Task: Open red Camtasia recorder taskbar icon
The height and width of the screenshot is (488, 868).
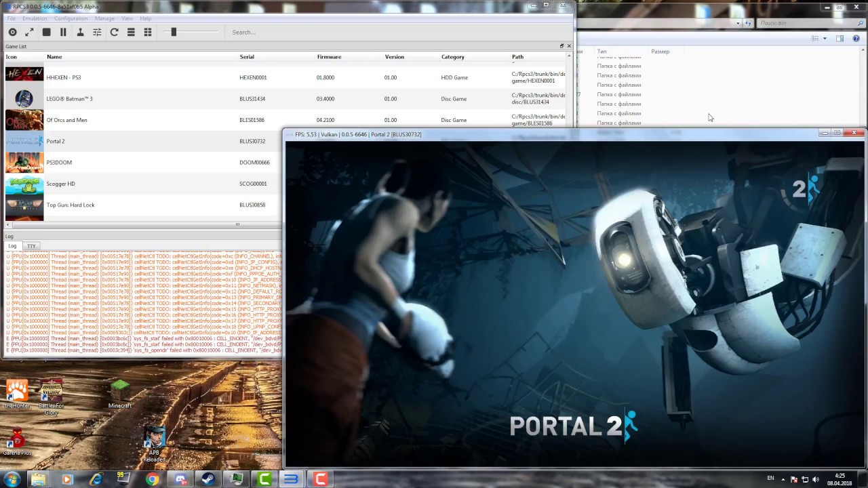Action: point(320,479)
